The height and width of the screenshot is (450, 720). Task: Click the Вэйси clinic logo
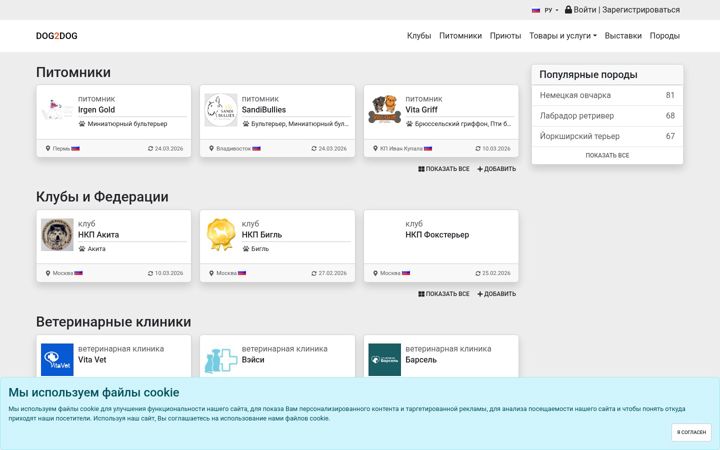(x=221, y=360)
